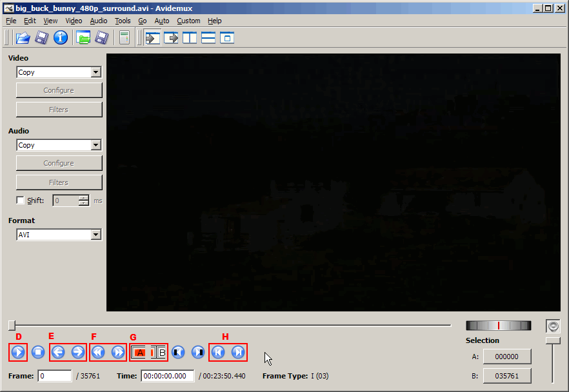Go to next frame arrow
Screen dimensions: 569x392
point(77,352)
